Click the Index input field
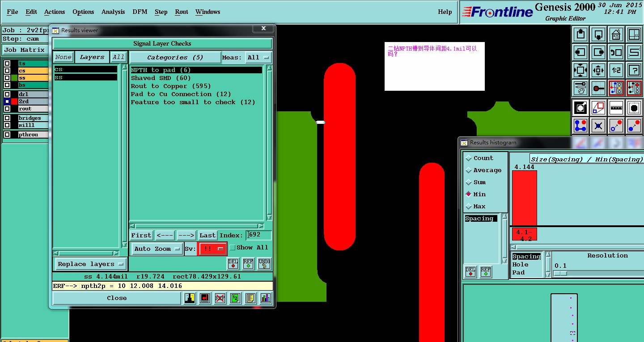The height and width of the screenshot is (342, 644). click(x=258, y=235)
